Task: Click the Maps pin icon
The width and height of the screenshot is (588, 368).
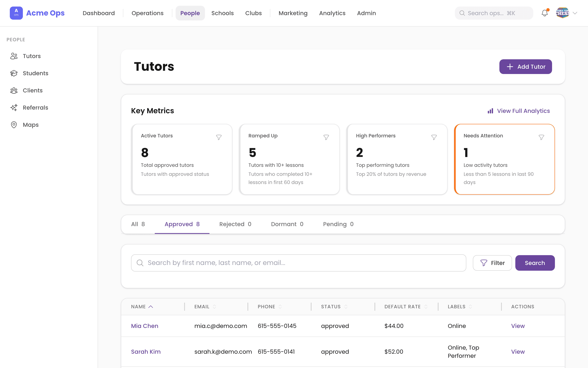Action: 14,125
